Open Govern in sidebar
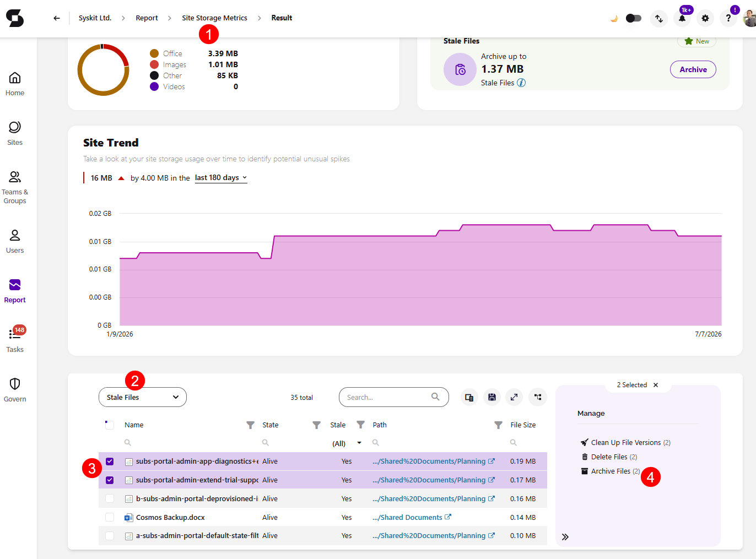Screen dimensions: 756x559 15,390
